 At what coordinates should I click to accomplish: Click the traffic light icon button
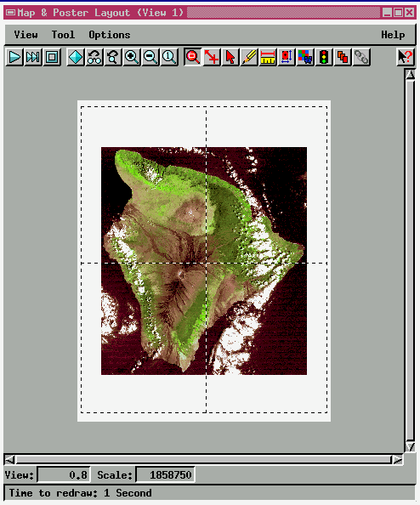pos(324,57)
